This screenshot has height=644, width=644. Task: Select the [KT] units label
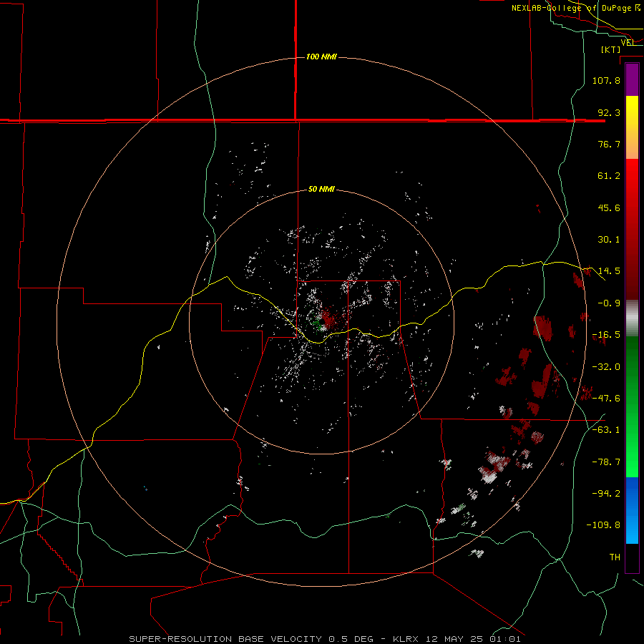pyautogui.click(x=611, y=49)
